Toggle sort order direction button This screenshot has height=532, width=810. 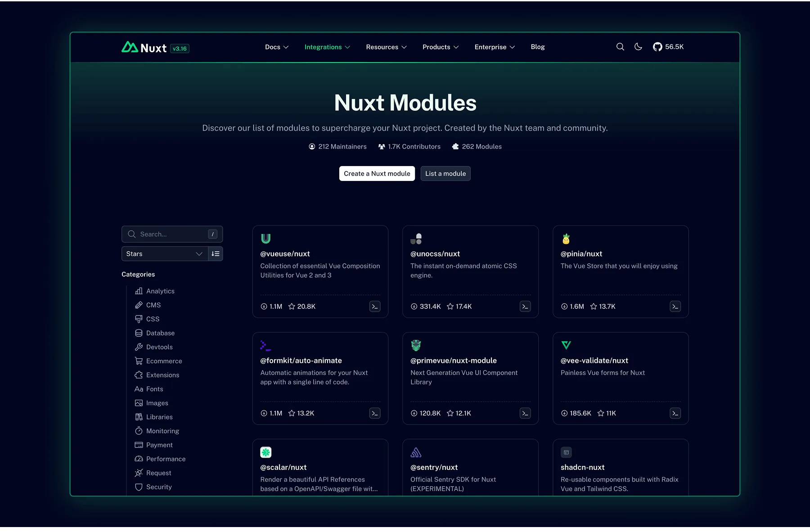pos(216,254)
